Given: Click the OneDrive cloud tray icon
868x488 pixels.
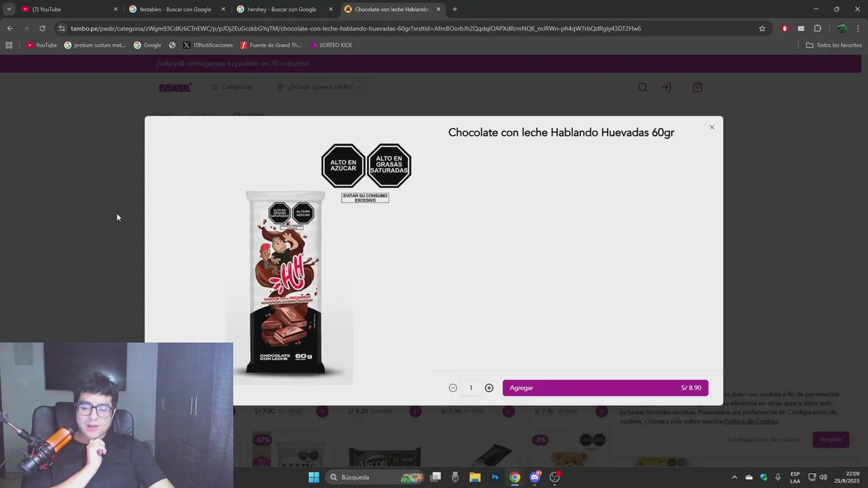Looking at the screenshot, I should [x=749, y=477].
